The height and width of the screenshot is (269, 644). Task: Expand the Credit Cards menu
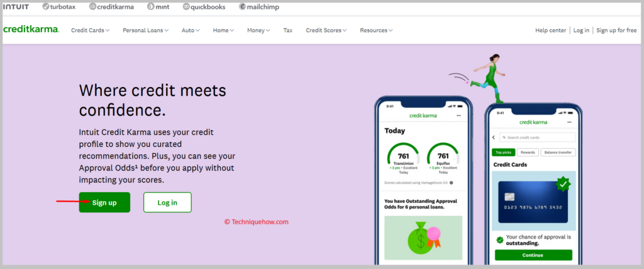[x=91, y=30]
